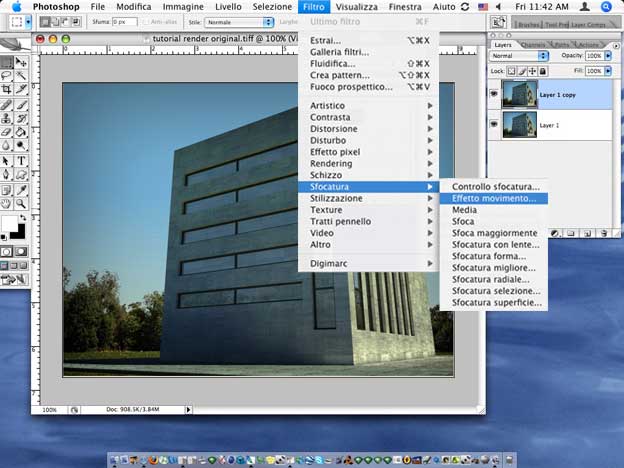Select the Crop tool in toolbox
The image size is (624, 468).
(x=8, y=89)
